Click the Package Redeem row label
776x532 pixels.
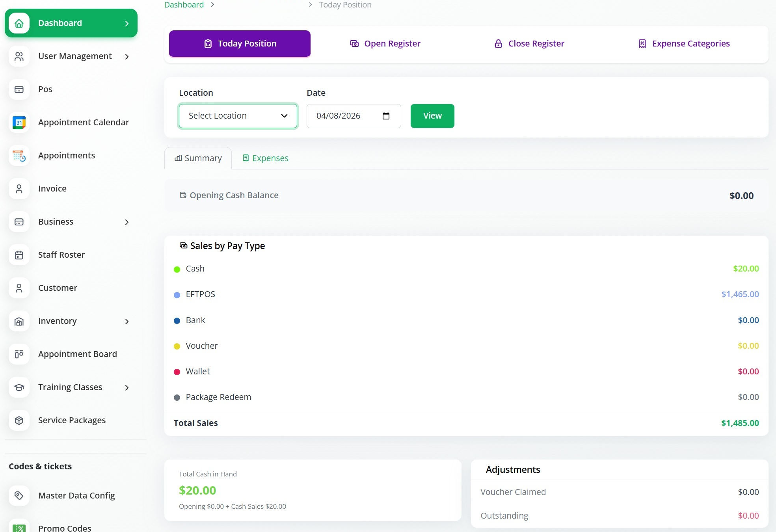218,397
